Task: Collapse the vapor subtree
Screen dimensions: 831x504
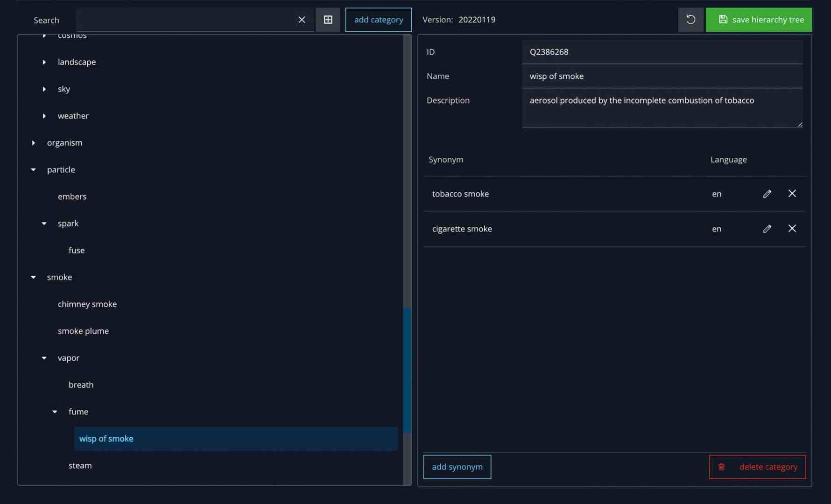Action: point(44,358)
